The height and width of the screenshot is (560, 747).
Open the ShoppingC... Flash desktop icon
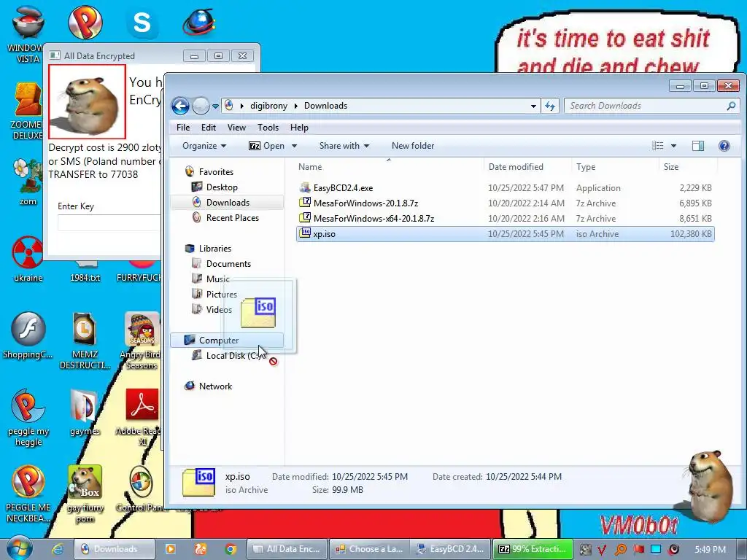coord(28,335)
